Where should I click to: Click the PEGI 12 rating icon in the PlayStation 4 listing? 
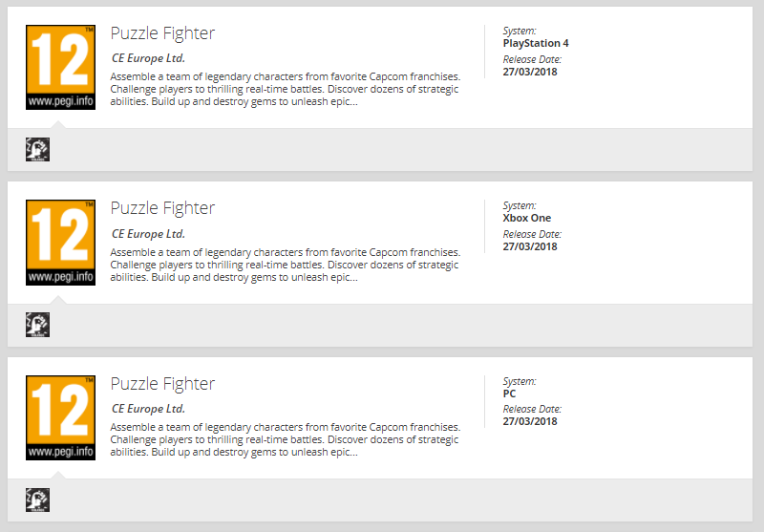[60, 67]
